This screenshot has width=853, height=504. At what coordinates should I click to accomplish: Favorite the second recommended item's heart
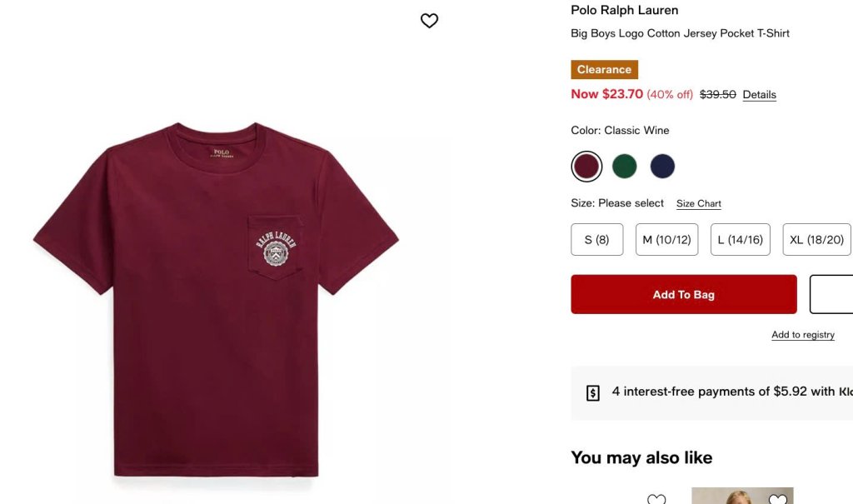pos(777,499)
